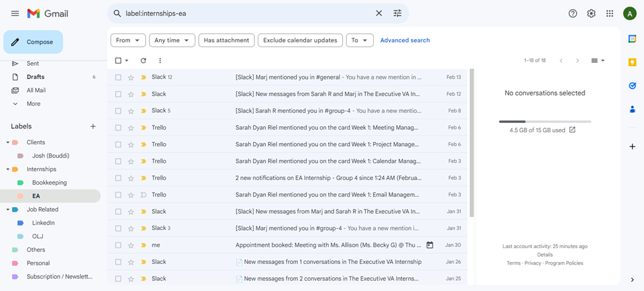The image size is (644, 291).
Task: Click the Compose button
Action: 33,42
